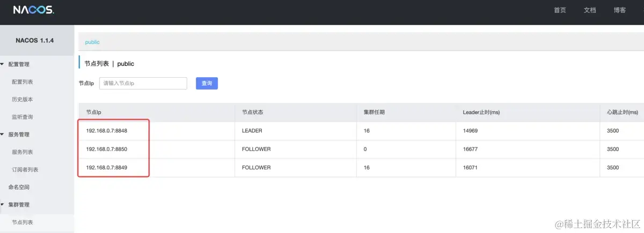Collapse the 服务管理 section arrow
Image resolution: width=644 pixels, height=233 pixels.
coord(2,134)
